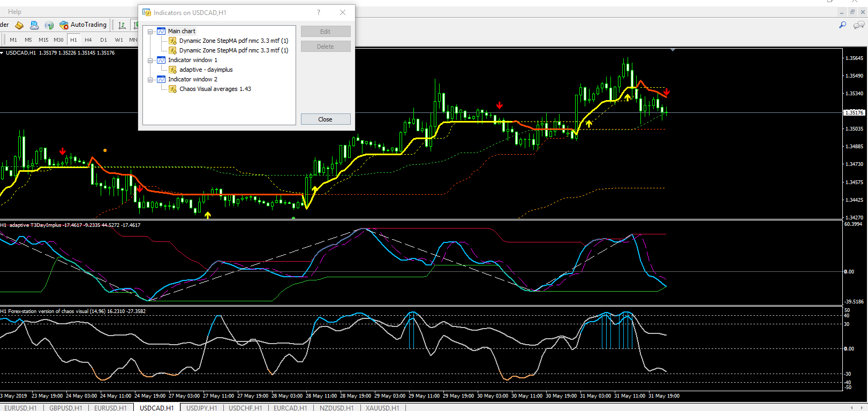Switch to the USDJPY,H1 chart tab
This screenshot has width=868, height=411.
point(202,408)
